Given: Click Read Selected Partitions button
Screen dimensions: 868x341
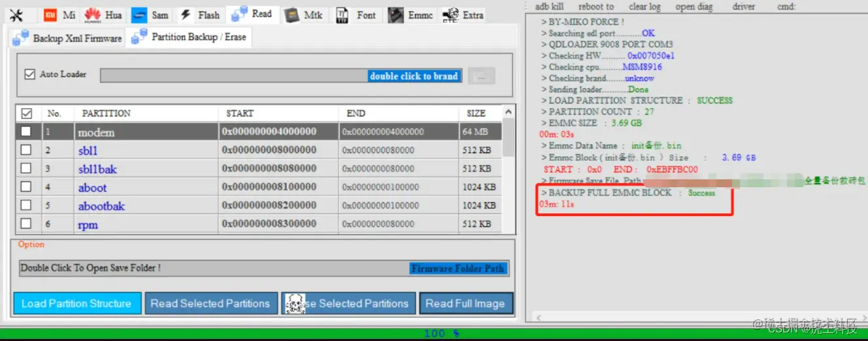Looking at the screenshot, I should (210, 304).
